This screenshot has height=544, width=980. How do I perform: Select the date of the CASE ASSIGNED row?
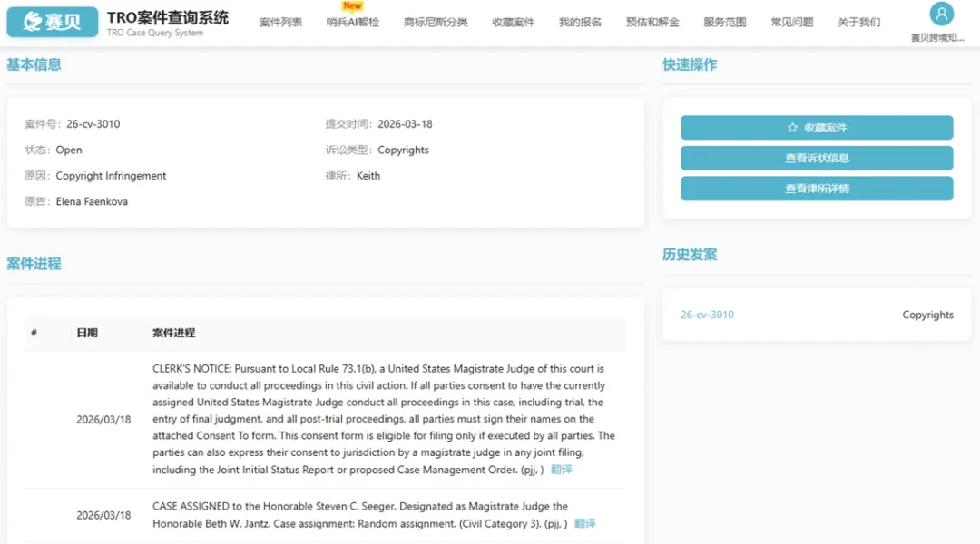pyautogui.click(x=103, y=515)
